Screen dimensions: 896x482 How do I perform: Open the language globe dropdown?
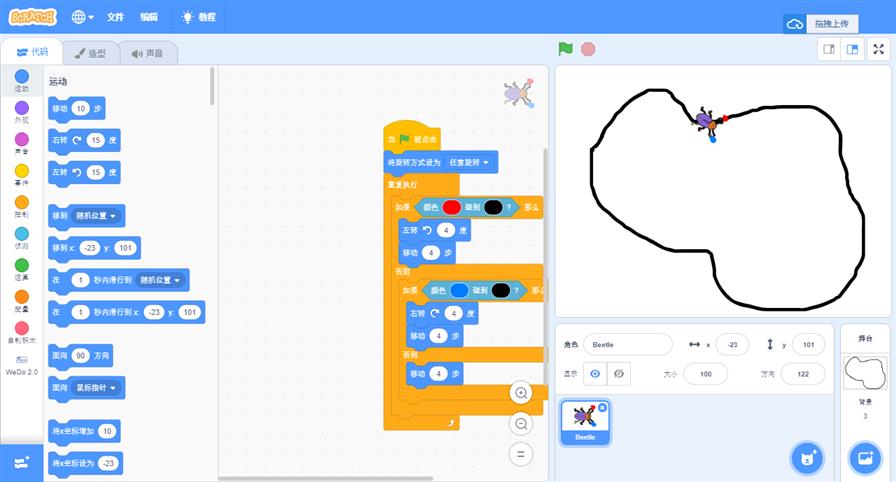click(x=83, y=17)
